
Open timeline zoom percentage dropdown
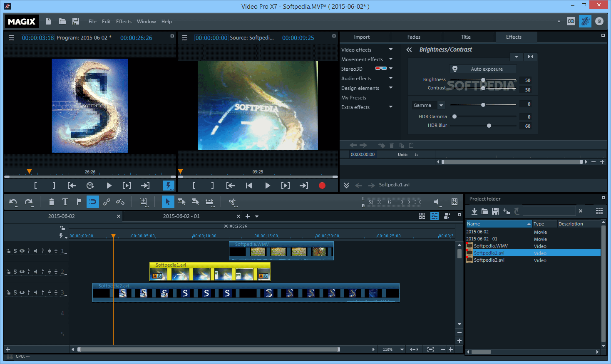[402, 349]
